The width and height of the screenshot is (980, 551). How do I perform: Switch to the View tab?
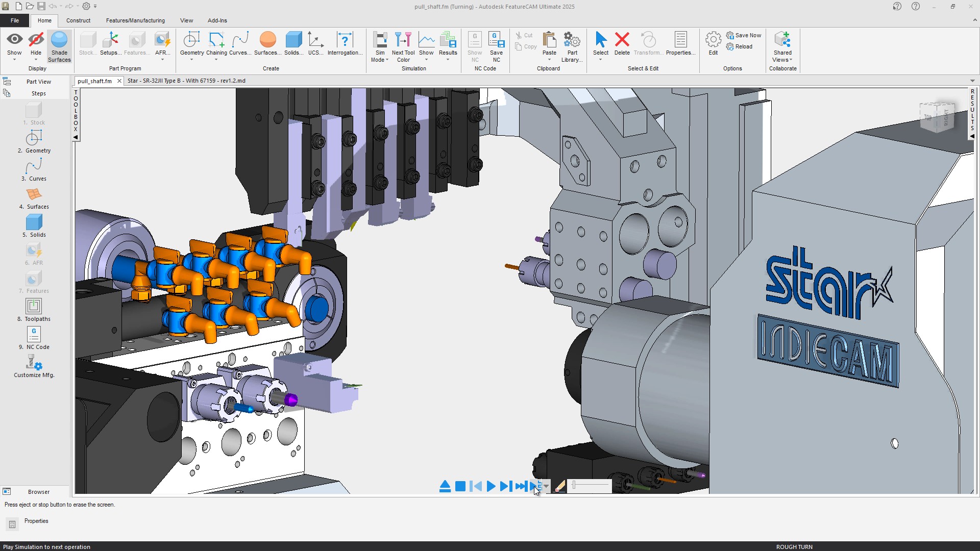pos(186,20)
